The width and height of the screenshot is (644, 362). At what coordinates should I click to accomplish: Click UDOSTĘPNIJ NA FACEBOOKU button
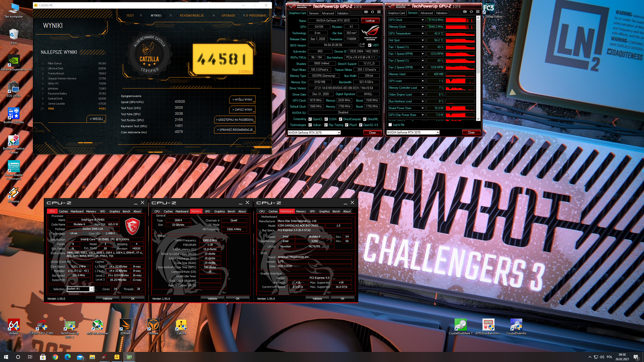tap(235, 120)
